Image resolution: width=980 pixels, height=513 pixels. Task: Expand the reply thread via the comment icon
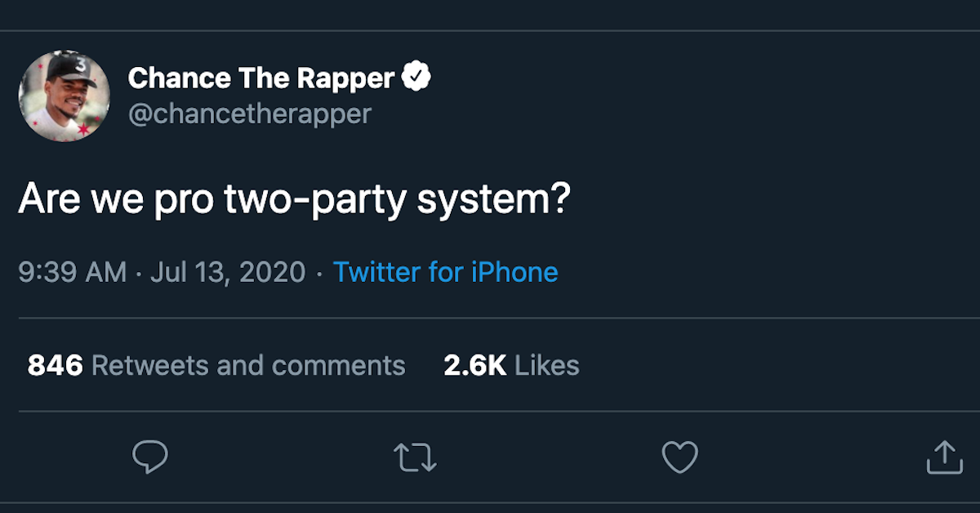[149, 459]
